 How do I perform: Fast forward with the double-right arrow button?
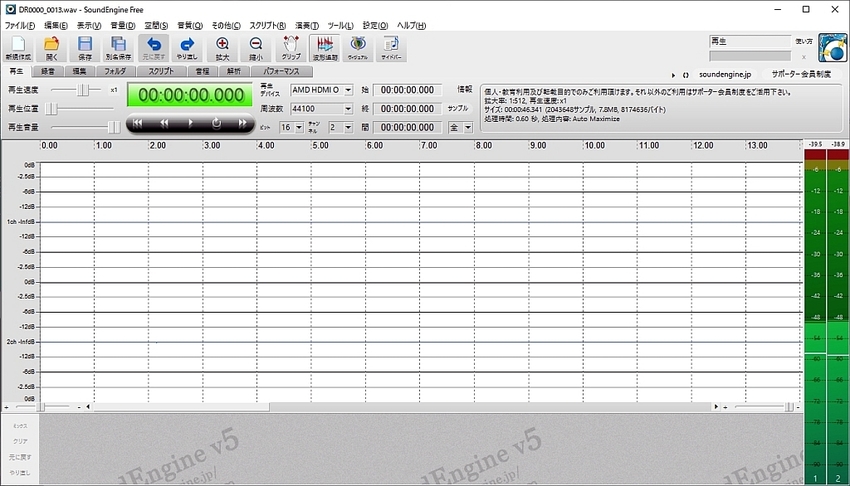tap(242, 124)
